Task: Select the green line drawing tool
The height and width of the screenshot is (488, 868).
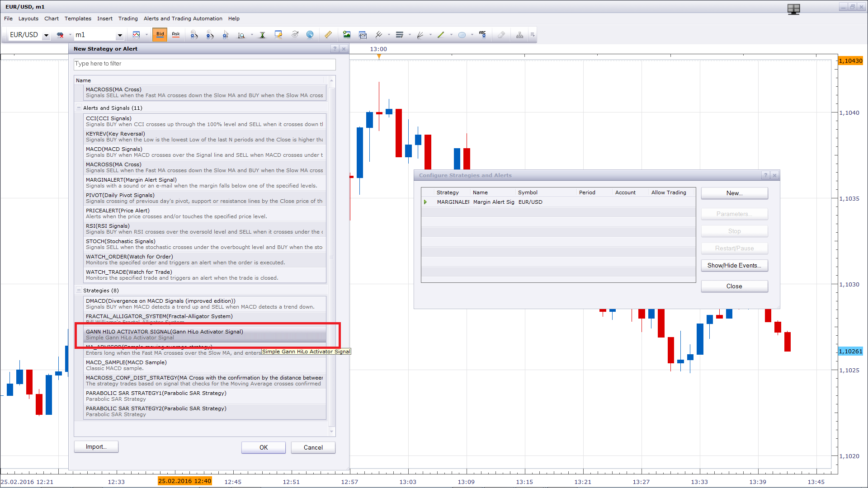Action: (441, 35)
